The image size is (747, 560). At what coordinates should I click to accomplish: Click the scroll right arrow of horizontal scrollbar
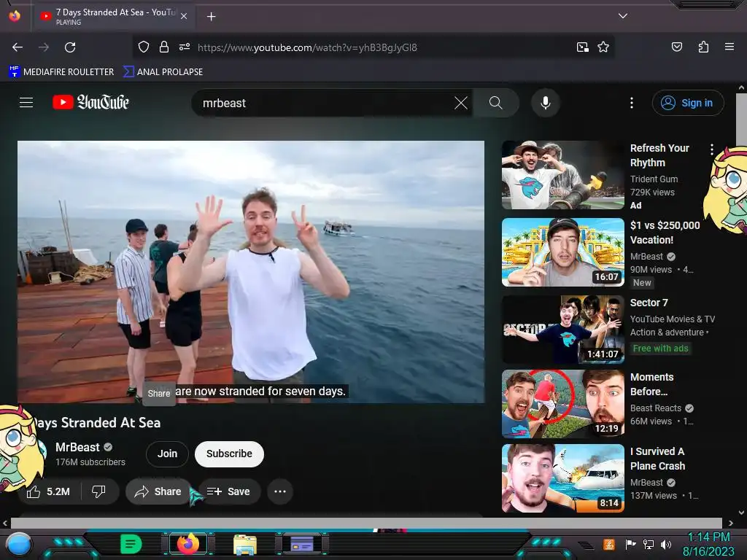click(x=731, y=523)
